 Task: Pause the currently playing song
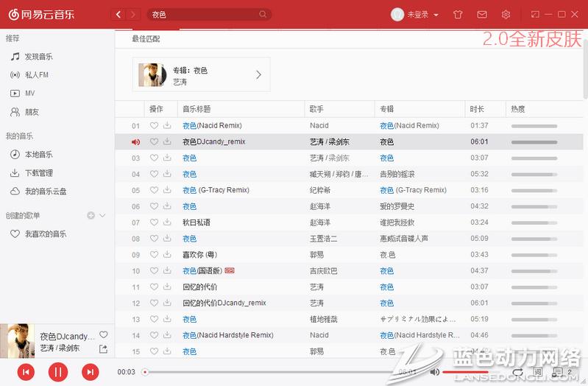coord(57,372)
